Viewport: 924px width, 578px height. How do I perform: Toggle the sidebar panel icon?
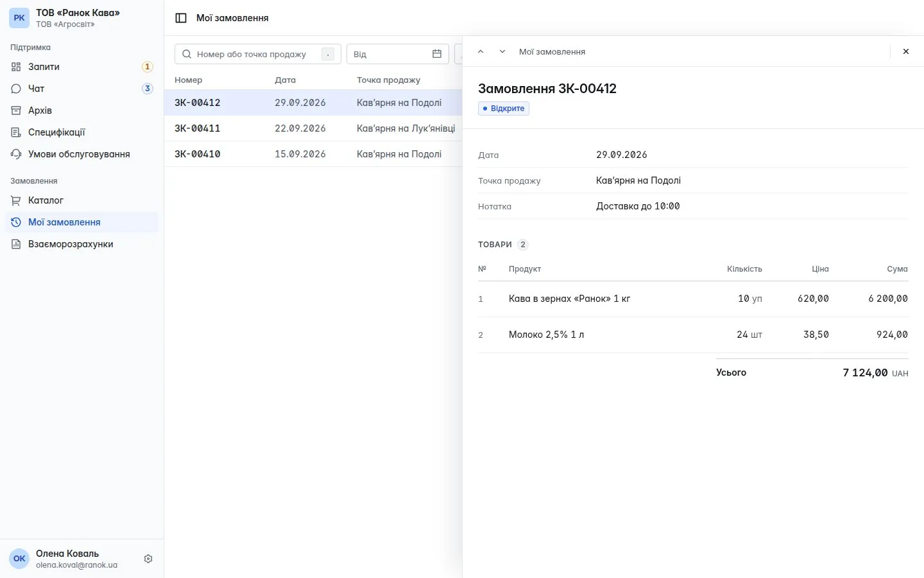pyautogui.click(x=181, y=18)
